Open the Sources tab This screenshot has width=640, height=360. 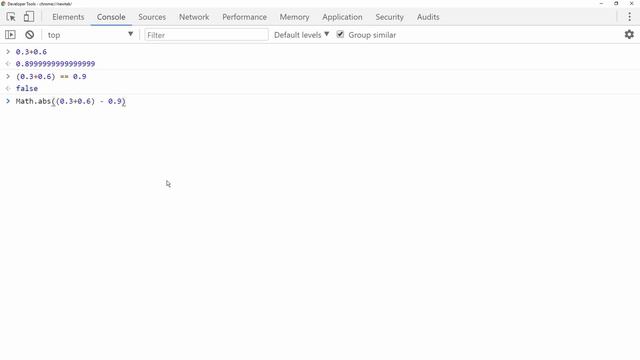click(152, 17)
